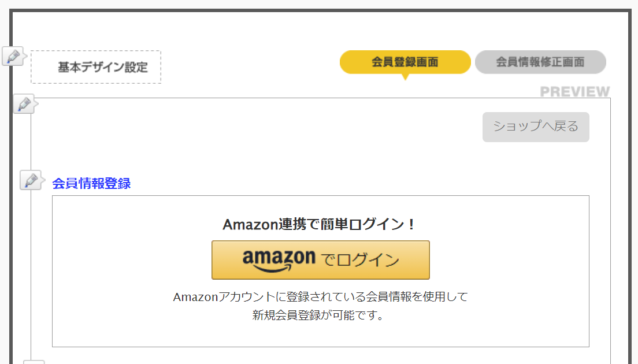Click the dark gray frame border at the top

tap(319, 10)
